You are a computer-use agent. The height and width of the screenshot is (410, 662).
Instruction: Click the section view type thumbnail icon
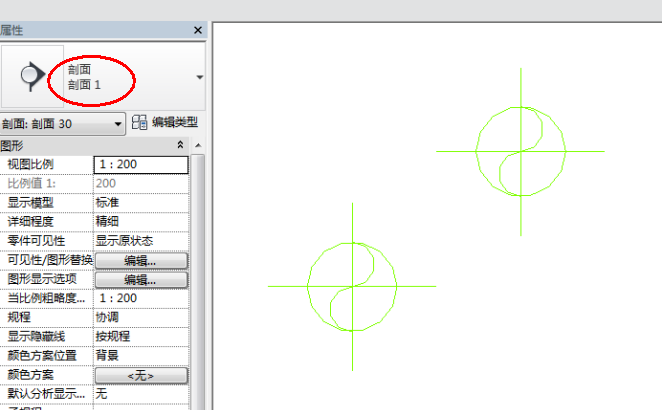33,76
